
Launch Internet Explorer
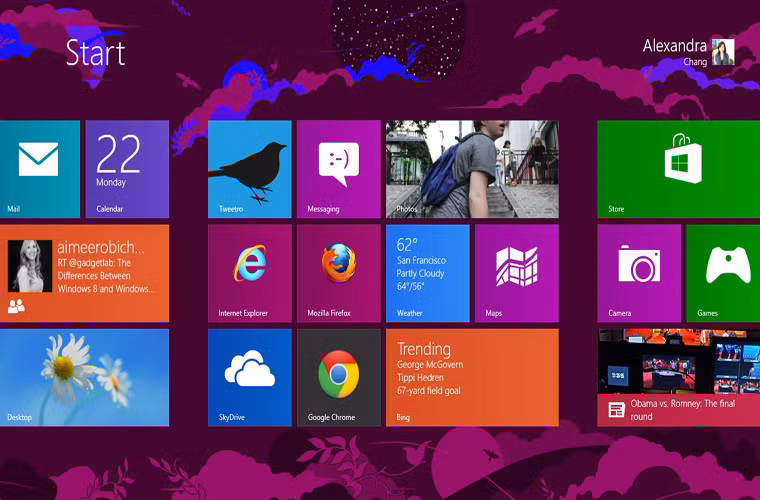click(x=250, y=273)
